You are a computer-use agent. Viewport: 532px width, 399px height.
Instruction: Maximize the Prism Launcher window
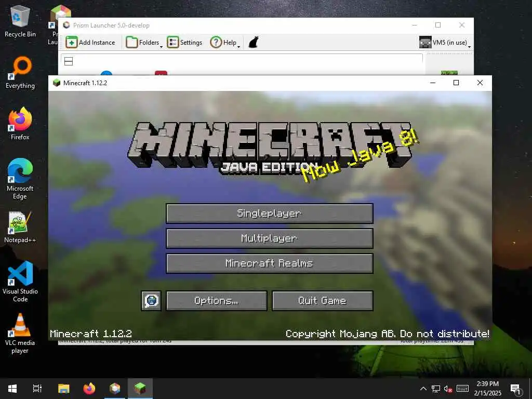click(438, 25)
